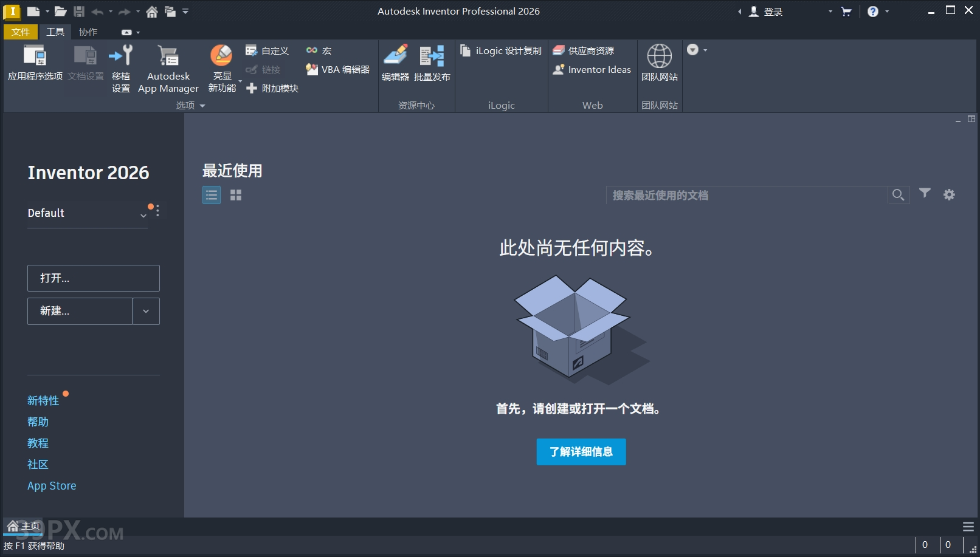The width and height of the screenshot is (980, 557).
Task: Click the Home icon in quick access toolbar
Action: pyautogui.click(x=152, y=12)
